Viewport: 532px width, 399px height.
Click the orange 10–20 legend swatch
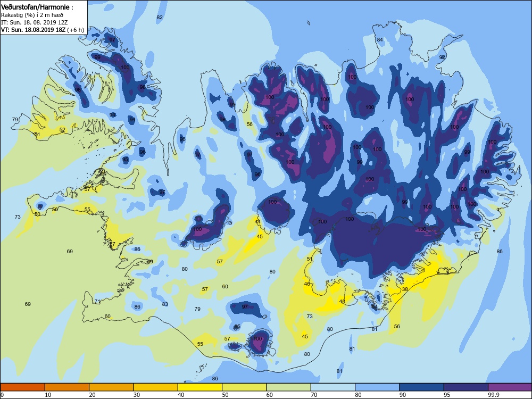tap(67, 387)
